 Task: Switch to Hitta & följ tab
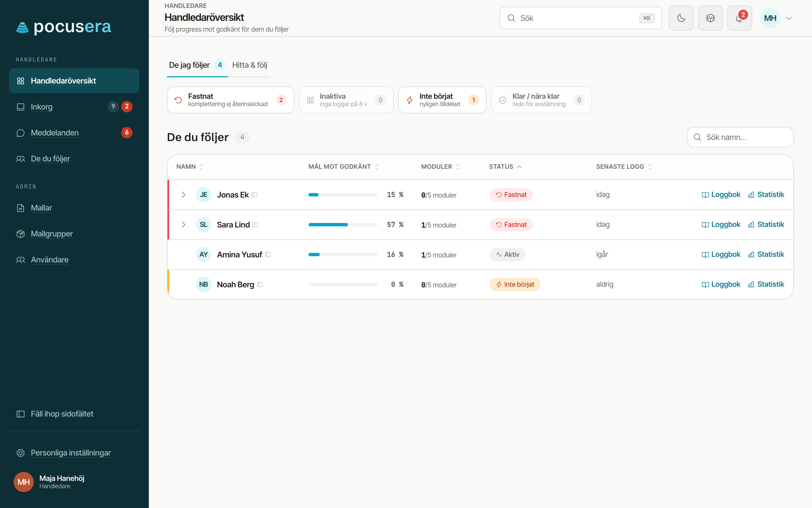(250, 65)
